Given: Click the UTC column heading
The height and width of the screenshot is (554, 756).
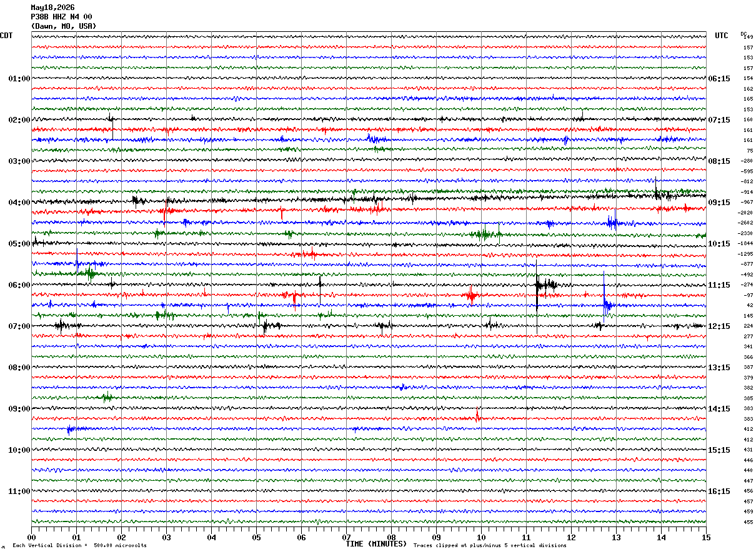Looking at the screenshot, I should tap(722, 36).
